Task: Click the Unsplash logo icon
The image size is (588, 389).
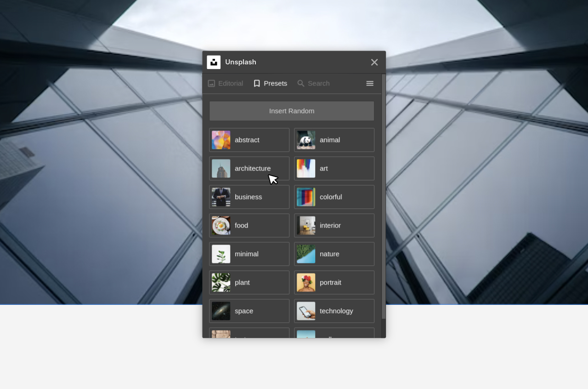Action: [214, 62]
